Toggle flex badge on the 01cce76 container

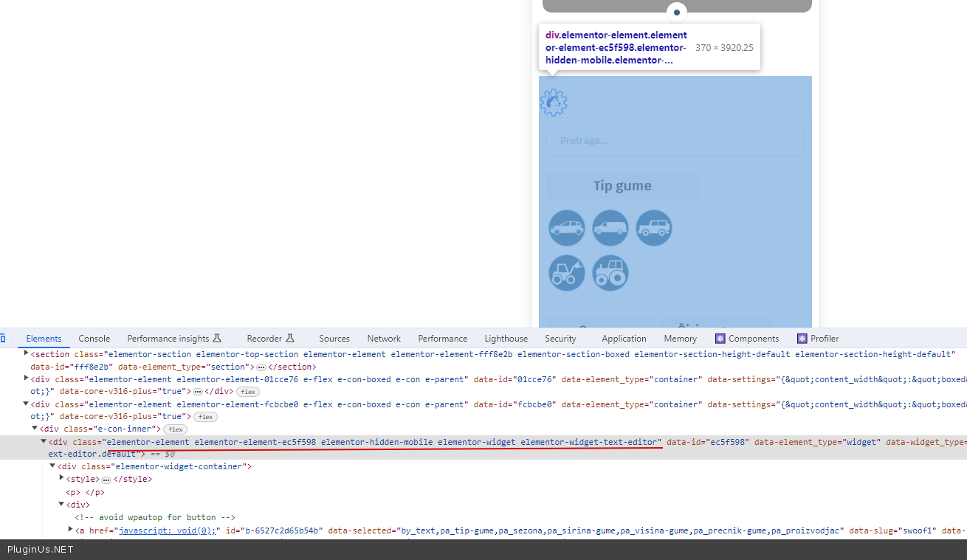click(248, 392)
